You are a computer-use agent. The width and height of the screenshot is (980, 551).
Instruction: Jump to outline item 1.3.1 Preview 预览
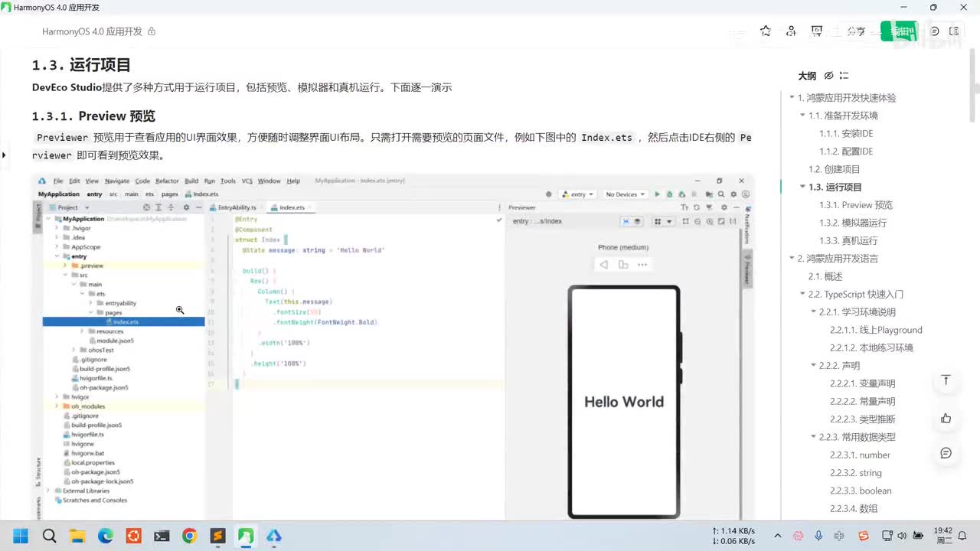tap(856, 205)
